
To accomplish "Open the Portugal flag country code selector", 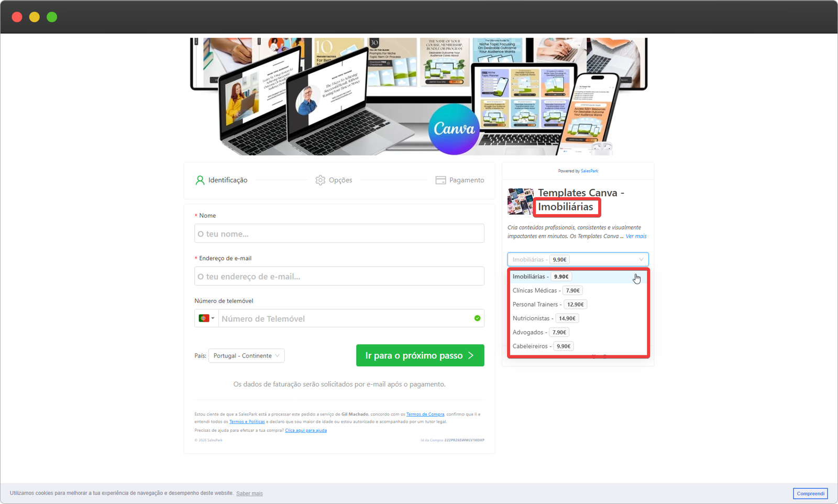I will coord(206,318).
